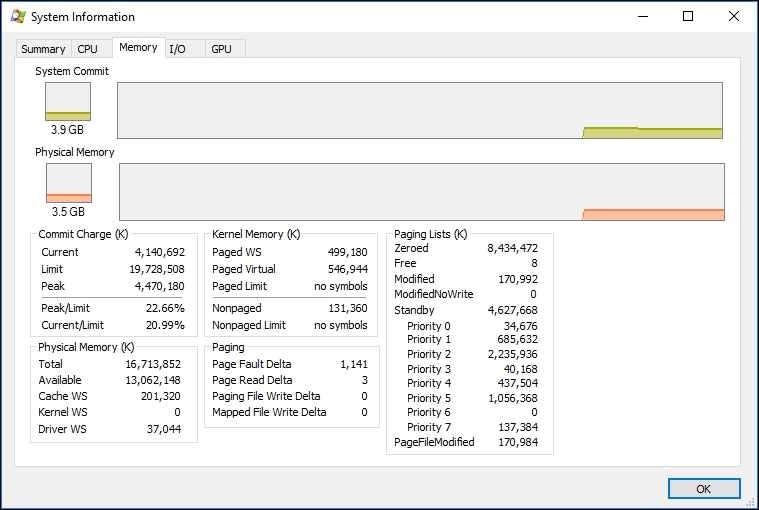Viewport: 759px width, 510px height.
Task: Click the Free label in Paging Lists
Action: coord(405,263)
